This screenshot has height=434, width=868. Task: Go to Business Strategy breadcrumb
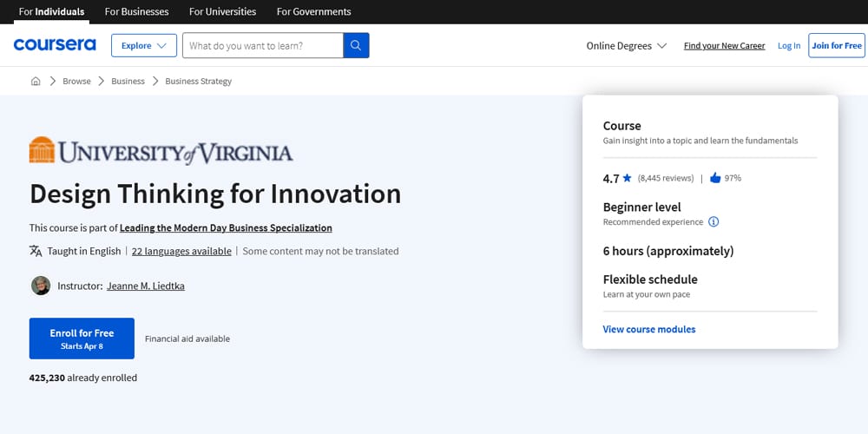click(198, 81)
